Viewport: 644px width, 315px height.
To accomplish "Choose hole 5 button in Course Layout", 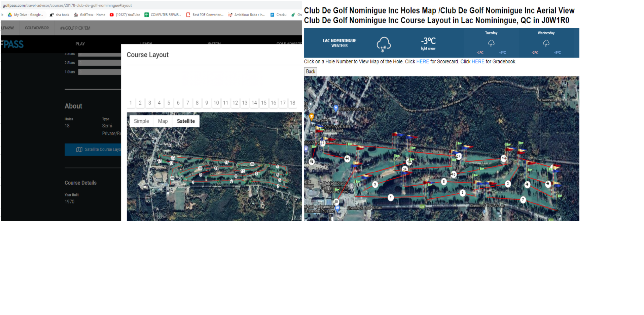I will (x=169, y=103).
